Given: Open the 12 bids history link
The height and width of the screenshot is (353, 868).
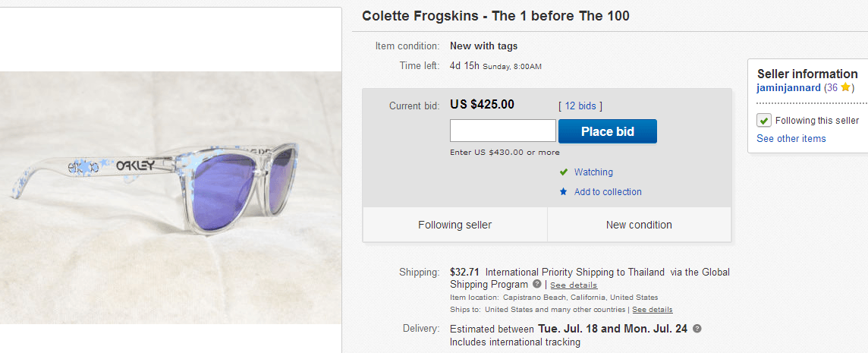Looking at the screenshot, I should click(580, 106).
